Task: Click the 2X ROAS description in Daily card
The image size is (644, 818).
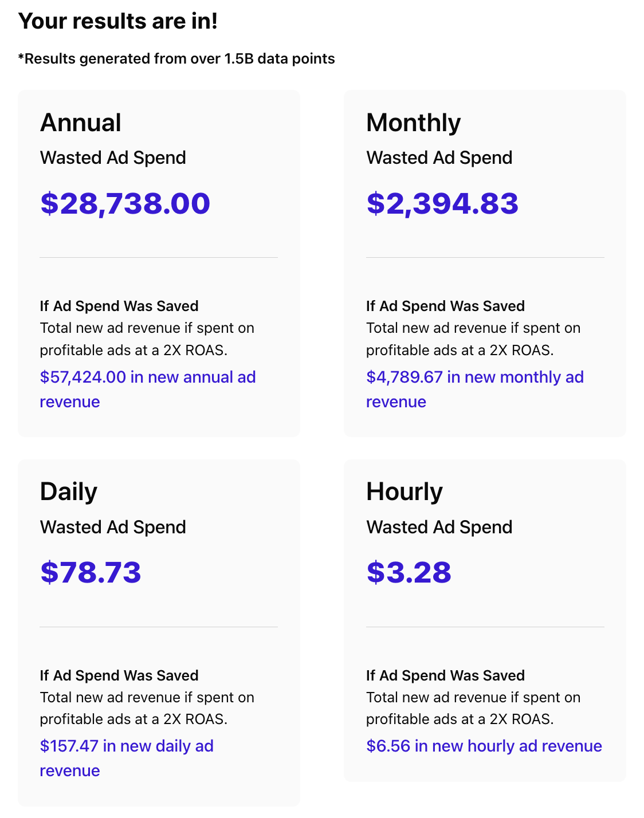Action: (147, 708)
